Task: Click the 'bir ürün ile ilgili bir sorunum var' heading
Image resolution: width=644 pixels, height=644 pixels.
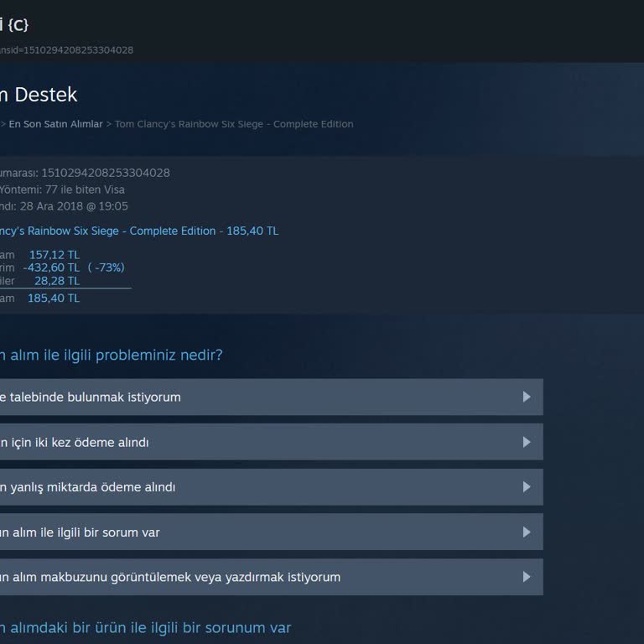Action: (x=145, y=627)
